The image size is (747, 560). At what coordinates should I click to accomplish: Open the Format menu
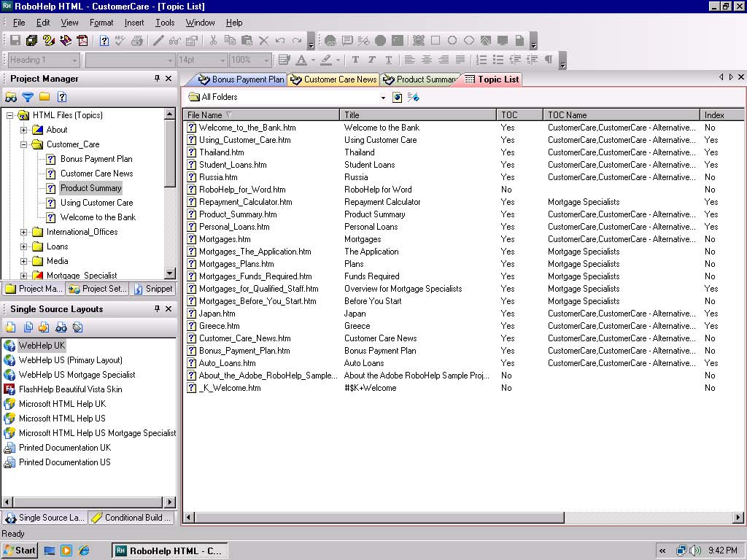tap(101, 23)
